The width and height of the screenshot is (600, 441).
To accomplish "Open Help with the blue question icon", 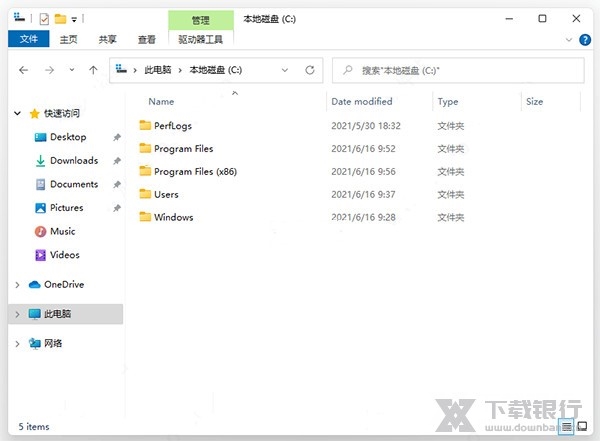I will pyautogui.click(x=585, y=39).
